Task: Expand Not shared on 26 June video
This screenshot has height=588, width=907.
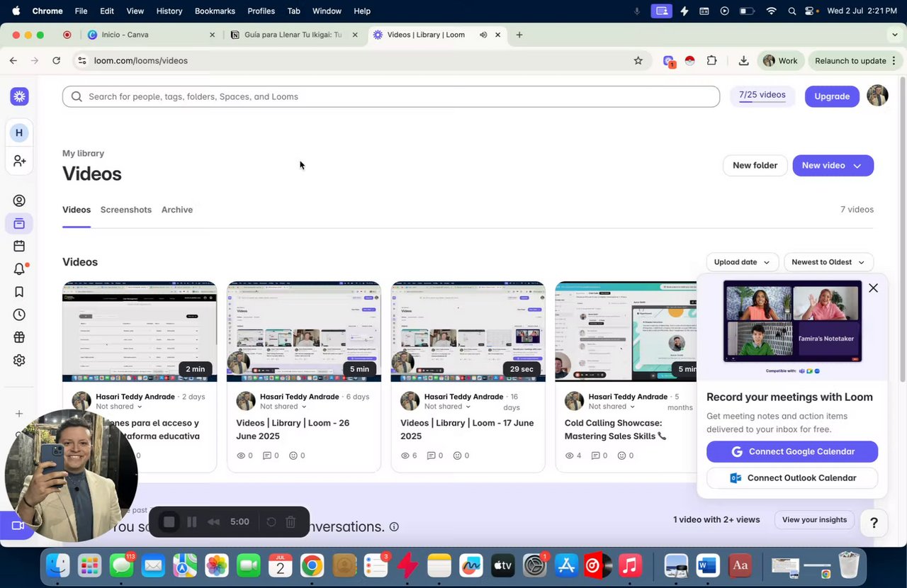Action: pyautogui.click(x=283, y=407)
